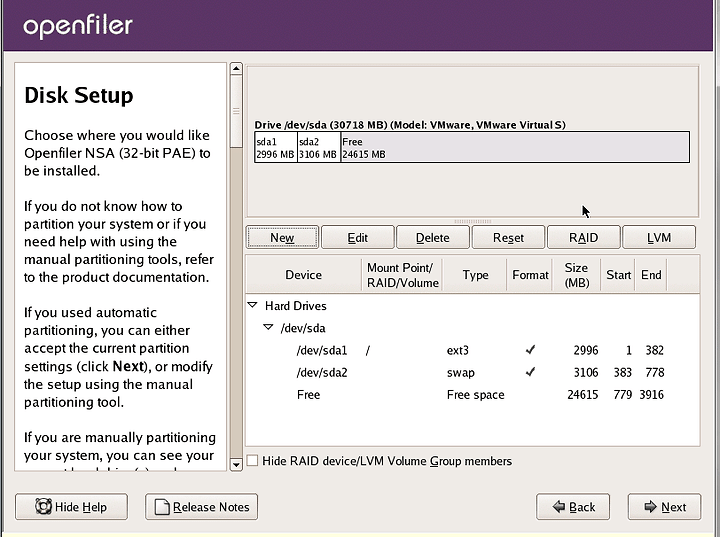Select the /dev/sda1 partition row
The height and width of the screenshot is (537, 720).
point(472,350)
